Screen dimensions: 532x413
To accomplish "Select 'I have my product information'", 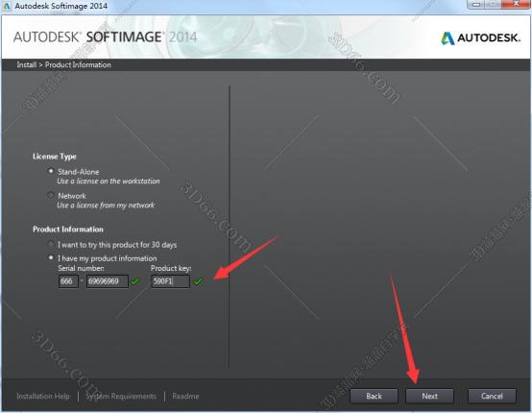I will [x=51, y=258].
